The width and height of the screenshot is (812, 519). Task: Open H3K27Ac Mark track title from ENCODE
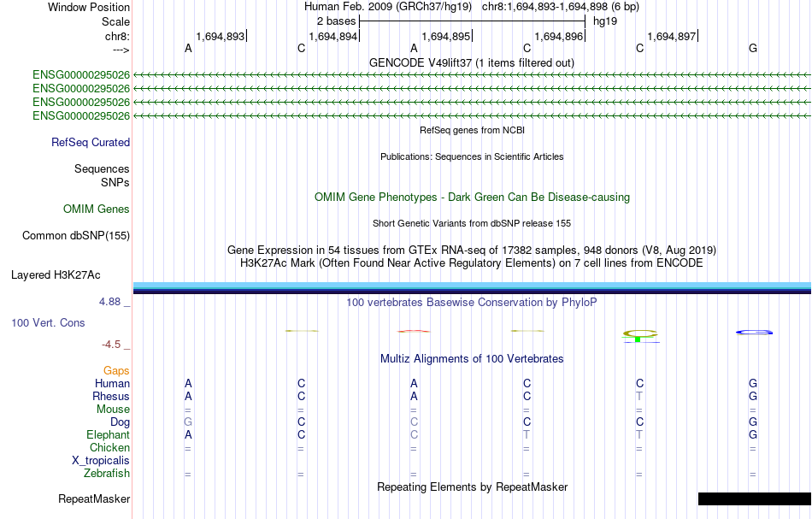click(471, 263)
